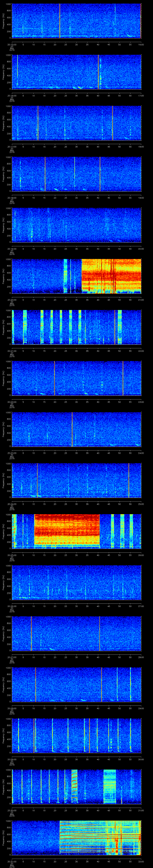
Task: Click the 20:20:00 start time label
Action: click(x=12, y=300)
